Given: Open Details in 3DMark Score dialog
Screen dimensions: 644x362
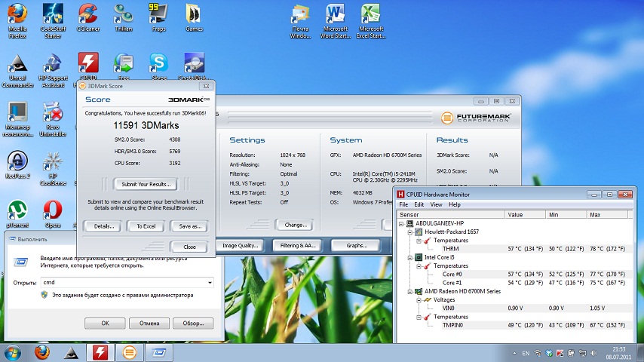Looking at the screenshot, I should 104,226.
